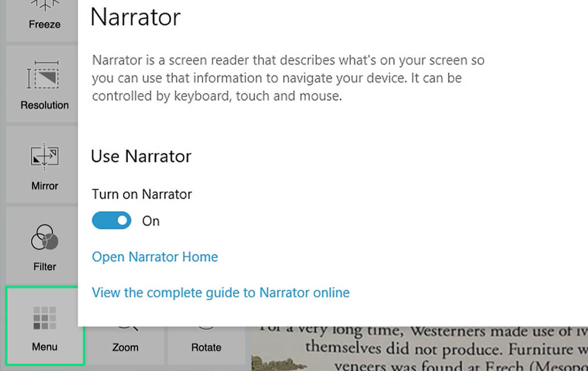Click the Turn on Narrator label
Viewport: 588px width, 371px height.
(x=142, y=194)
